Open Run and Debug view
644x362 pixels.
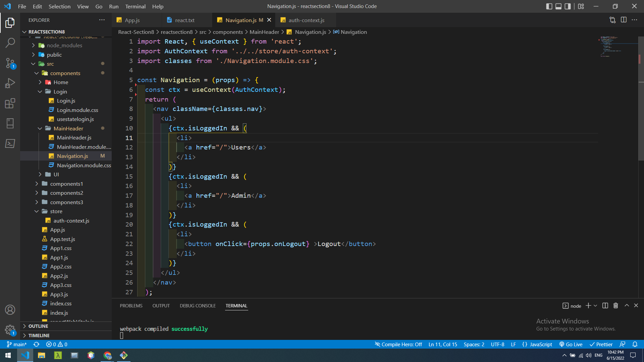[10, 83]
